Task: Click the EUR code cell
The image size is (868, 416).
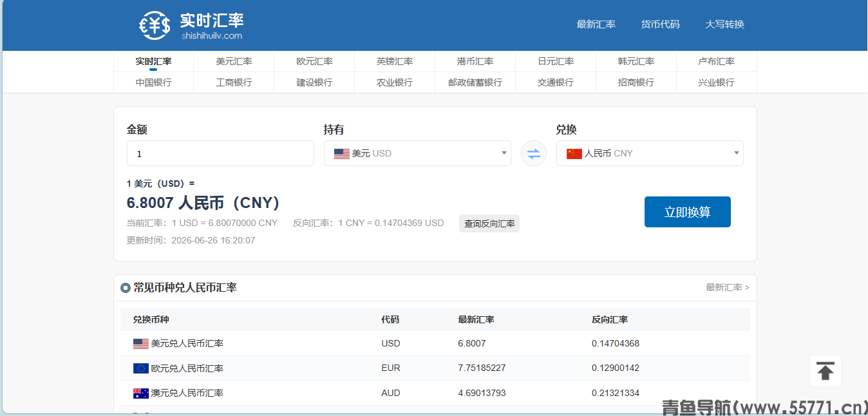Action: [391, 368]
